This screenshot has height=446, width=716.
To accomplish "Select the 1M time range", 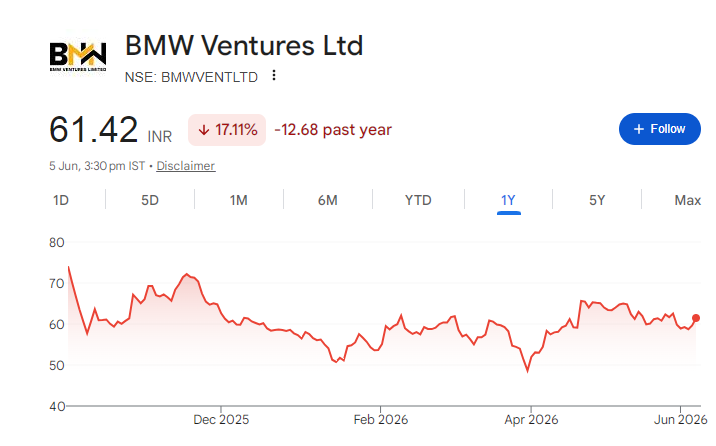I will tap(238, 200).
